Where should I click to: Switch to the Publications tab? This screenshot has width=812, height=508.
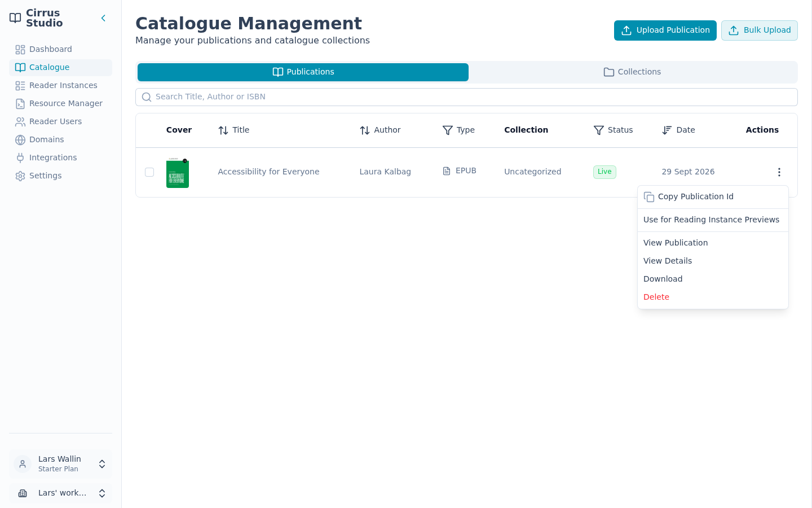click(x=303, y=72)
